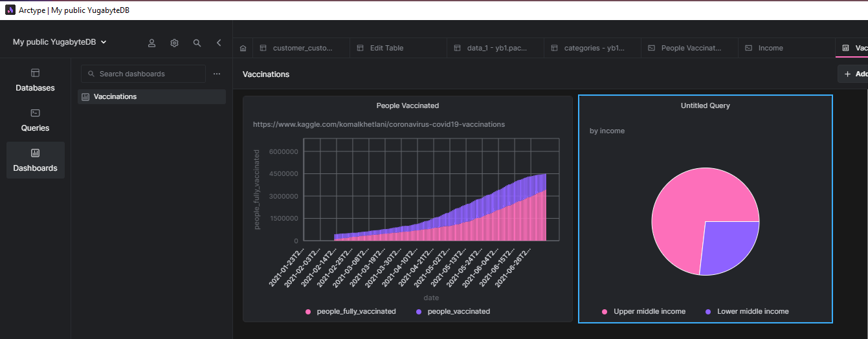Open the user account icon
The image size is (868, 339).
pos(151,43)
